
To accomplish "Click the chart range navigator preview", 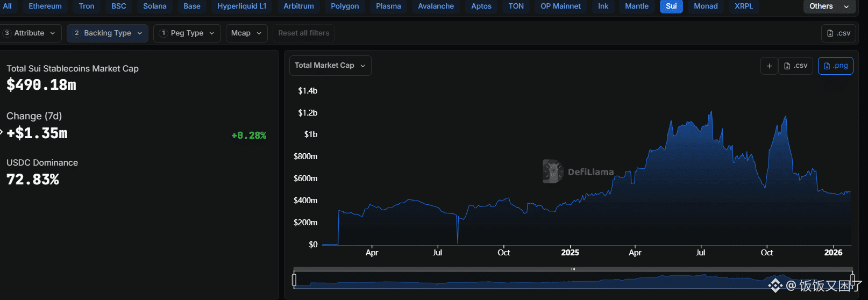I will [538, 281].
